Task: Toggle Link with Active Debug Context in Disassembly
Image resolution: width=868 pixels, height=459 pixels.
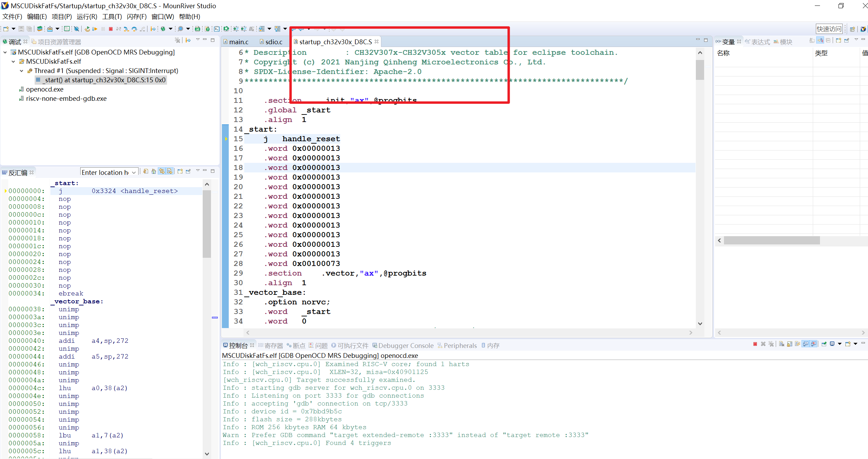Action: tap(162, 171)
